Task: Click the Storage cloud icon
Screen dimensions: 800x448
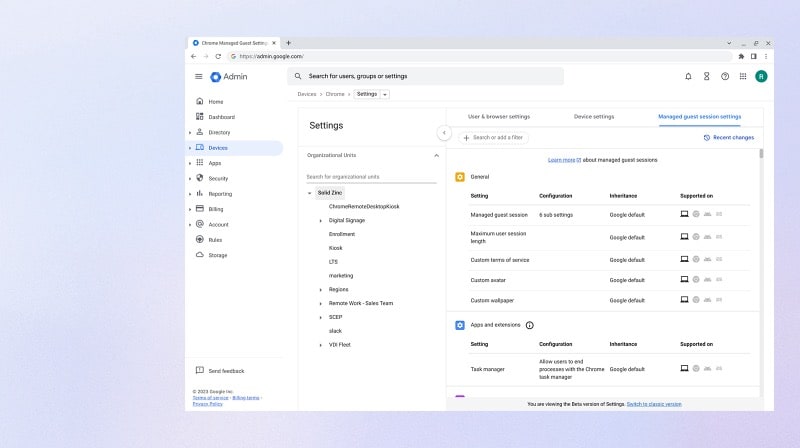Action: click(199, 255)
